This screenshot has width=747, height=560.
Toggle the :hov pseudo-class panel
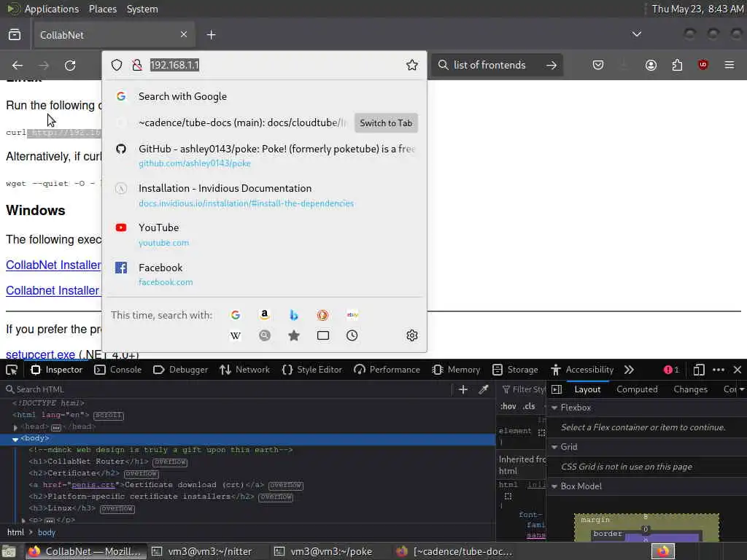tap(508, 407)
